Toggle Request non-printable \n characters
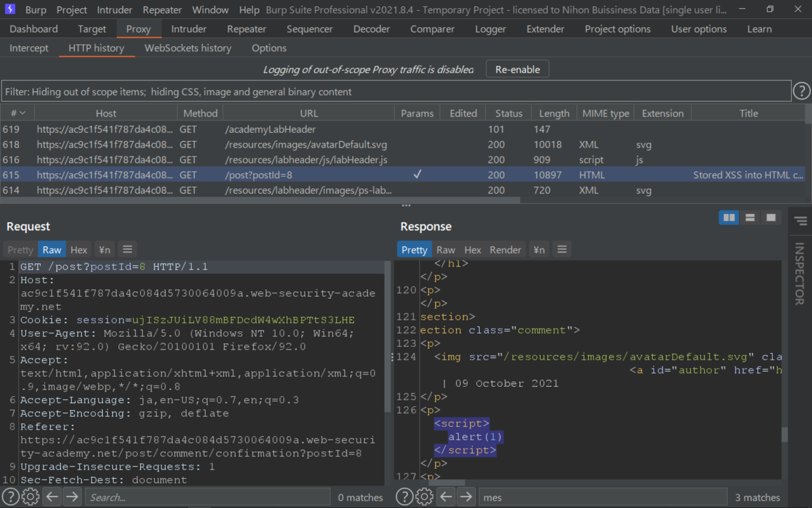Screen dimensions: 812x508 click(x=104, y=249)
